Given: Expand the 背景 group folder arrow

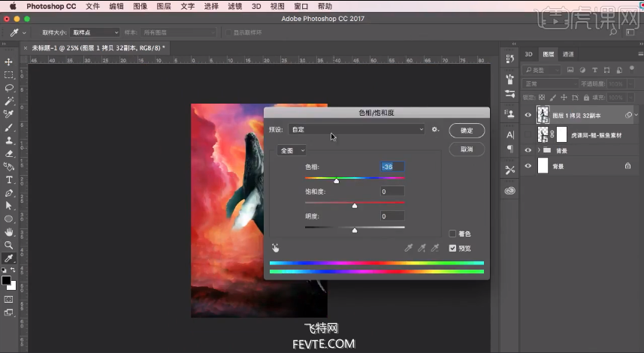Looking at the screenshot, I should (539, 150).
